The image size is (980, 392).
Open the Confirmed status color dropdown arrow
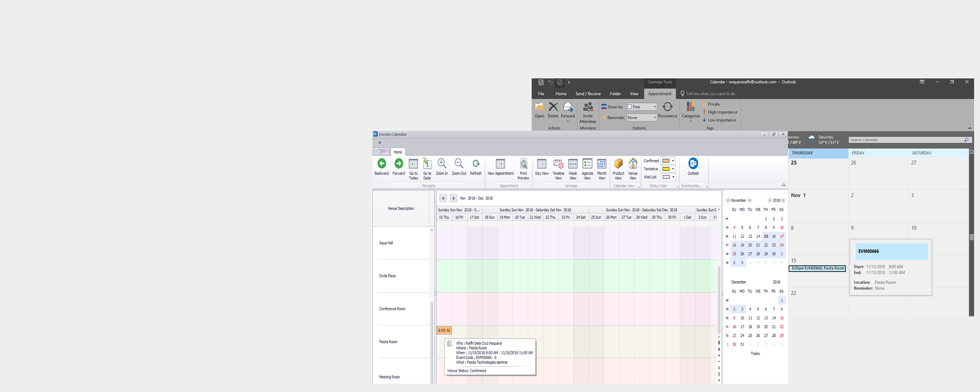tap(673, 161)
